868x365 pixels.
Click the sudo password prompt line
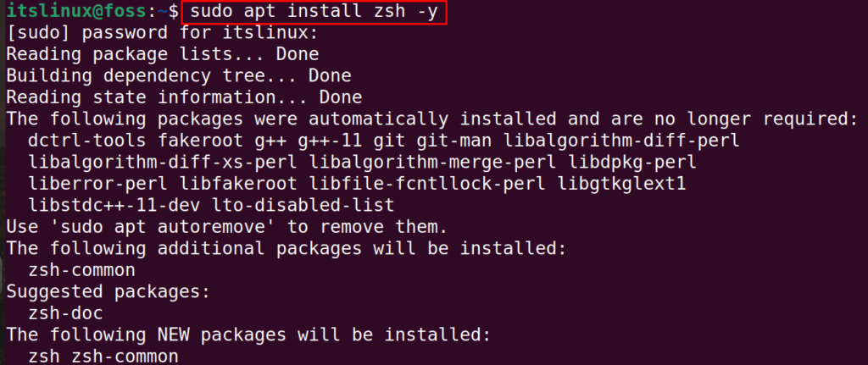[162, 33]
